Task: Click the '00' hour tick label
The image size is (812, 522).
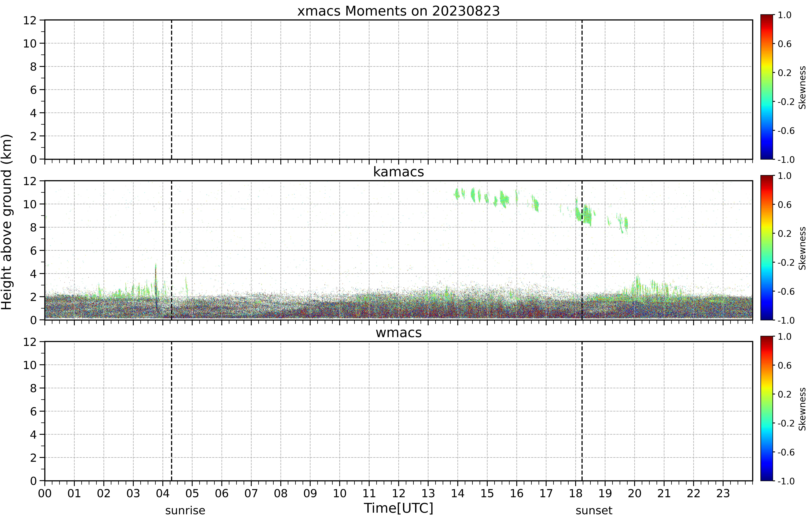Action: [45, 493]
